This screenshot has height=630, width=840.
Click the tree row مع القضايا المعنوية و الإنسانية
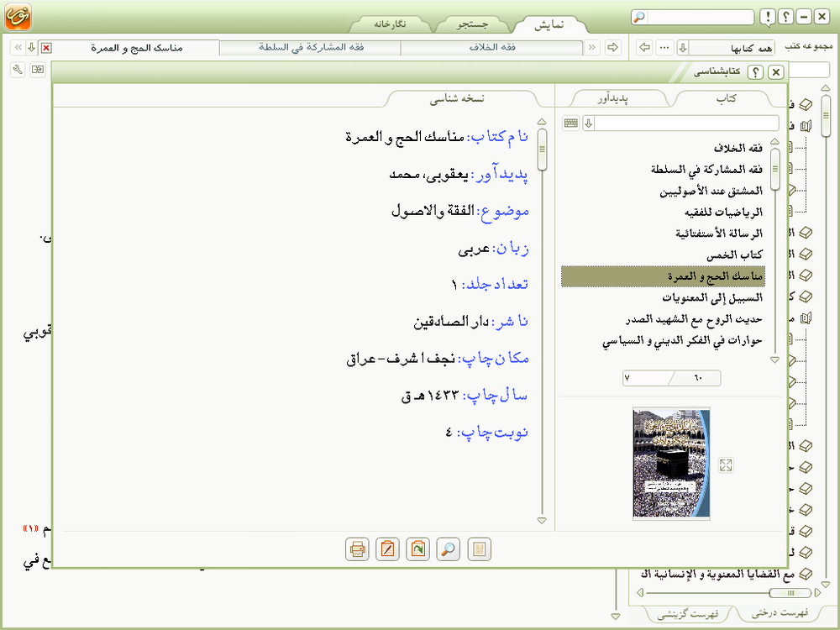[718, 574]
